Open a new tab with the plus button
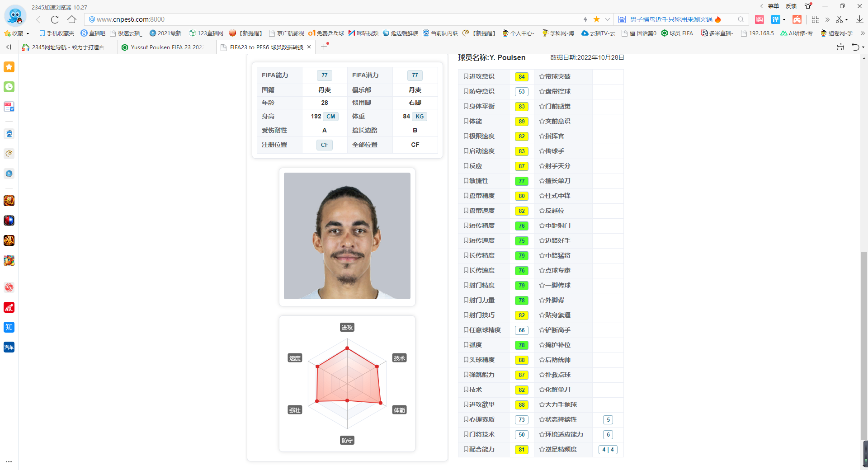 pos(324,47)
